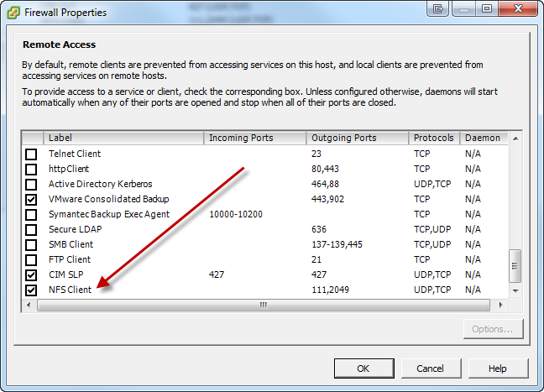Open Help for firewall properties
The width and height of the screenshot is (544, 392).
coord(498,368)
